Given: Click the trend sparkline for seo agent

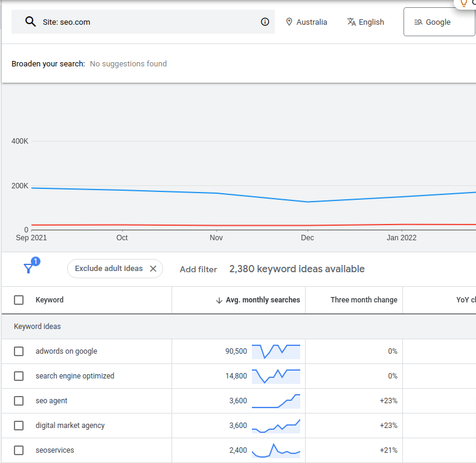Looking at the screenshot, I should pos(275,401).
